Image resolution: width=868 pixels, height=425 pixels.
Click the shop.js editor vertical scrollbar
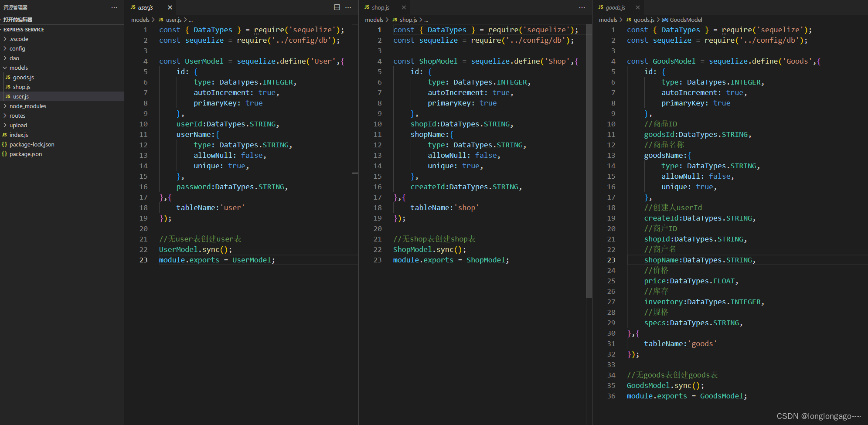pyautogui.click(x=589, y=161)
